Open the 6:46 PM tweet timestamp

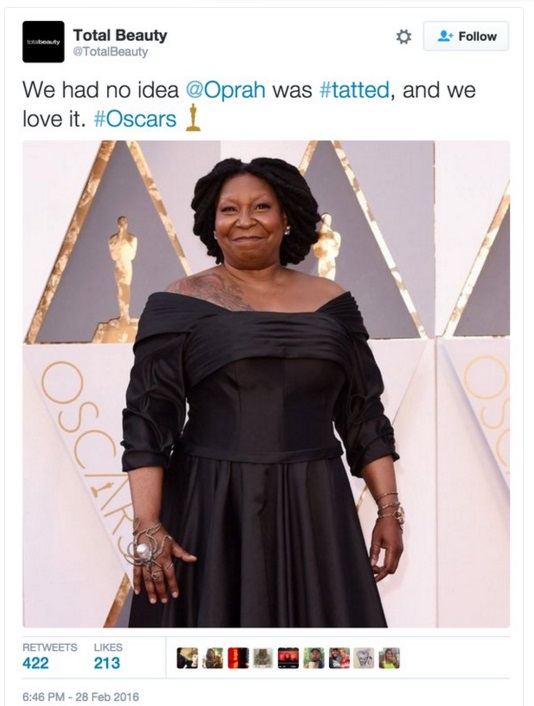81,697
